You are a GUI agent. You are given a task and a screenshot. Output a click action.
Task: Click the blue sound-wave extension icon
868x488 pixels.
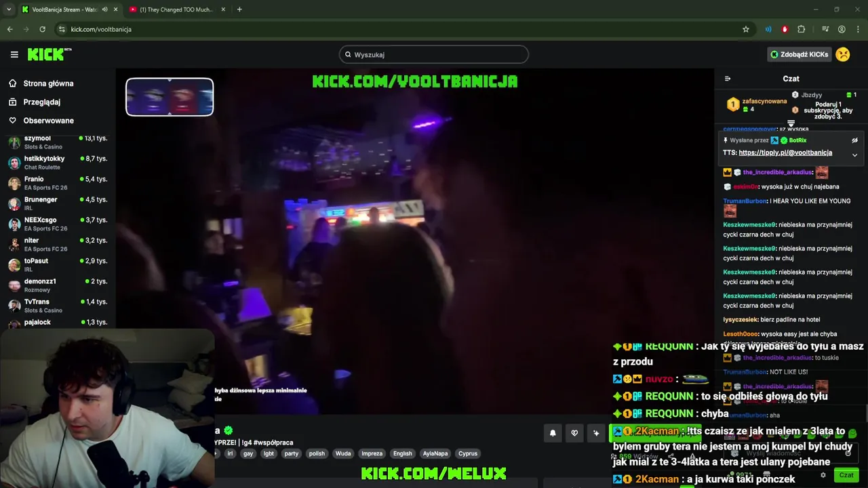[768, 29]
